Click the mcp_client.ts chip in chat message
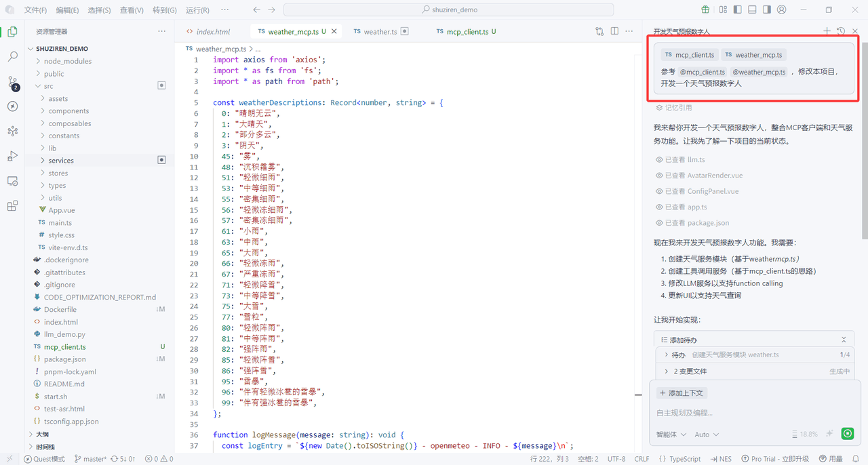 point(688,55)
